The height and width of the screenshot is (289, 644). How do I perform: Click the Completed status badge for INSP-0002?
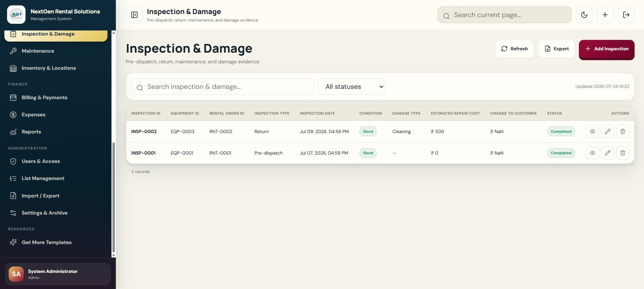561,131
